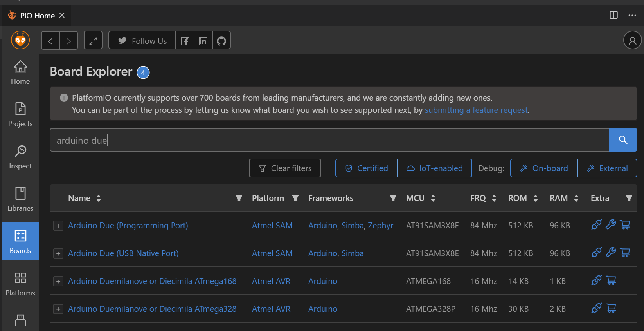The width and height of the screenshot is (644, 331).
Task: Click the debug wrench icon for Arduino Due (Programming Port)
Action: [x=611, y=225]
